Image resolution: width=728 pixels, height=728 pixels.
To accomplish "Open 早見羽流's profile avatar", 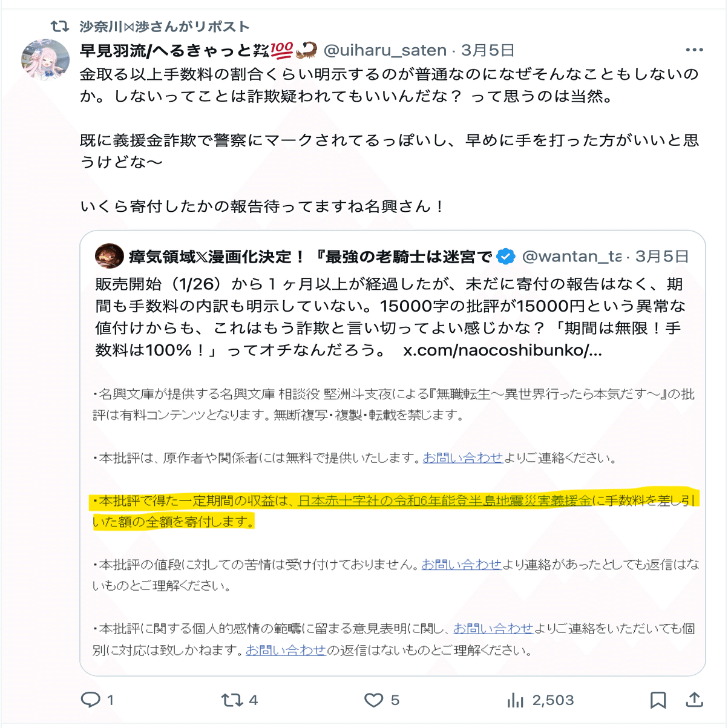I will [x=45, y=60].
